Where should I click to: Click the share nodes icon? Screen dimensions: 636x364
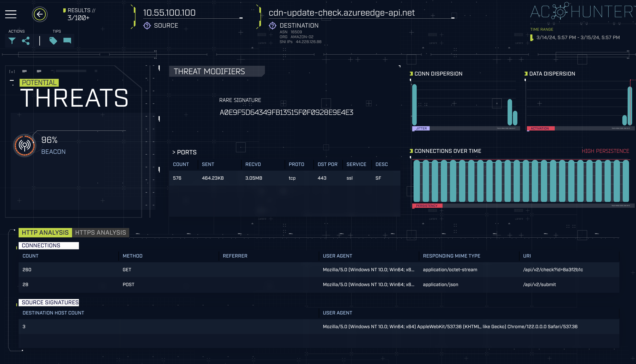click(x=26, y=41)
